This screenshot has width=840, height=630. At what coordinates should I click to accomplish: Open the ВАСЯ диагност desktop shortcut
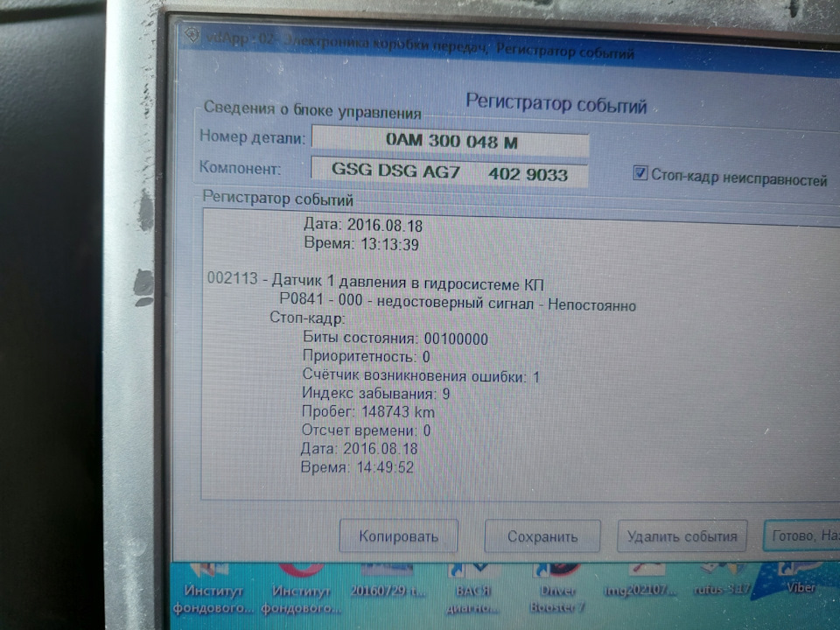click(x=472, y=587)
